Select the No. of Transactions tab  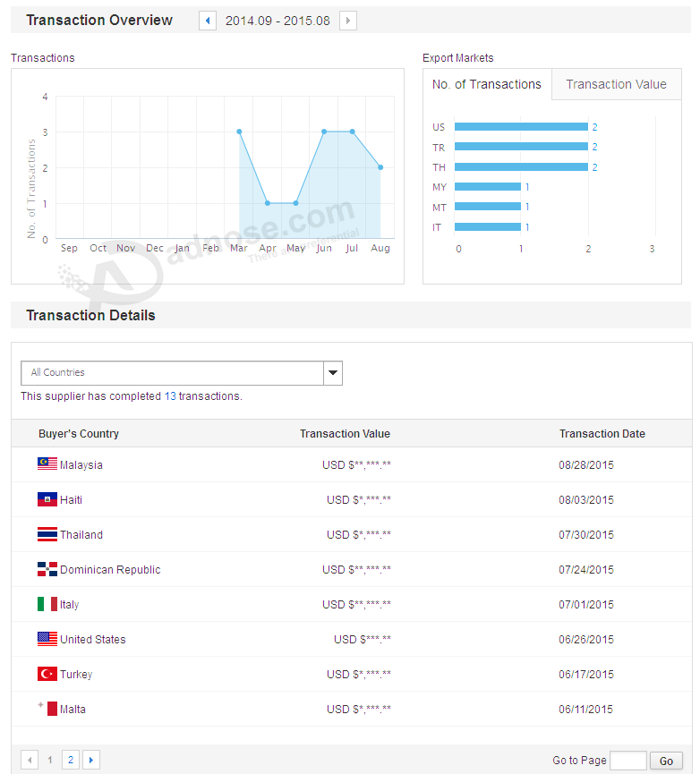click(x=487, y=84)
